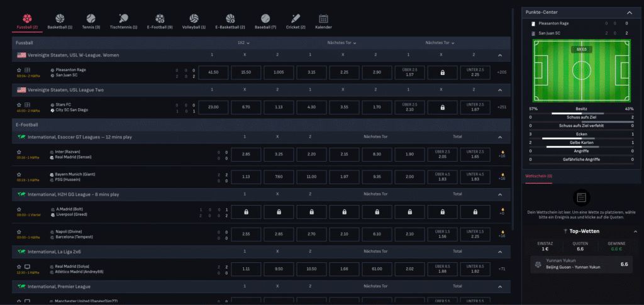Collapse the USL W-League Women section
644x305 pixels.
pos(500,55)
